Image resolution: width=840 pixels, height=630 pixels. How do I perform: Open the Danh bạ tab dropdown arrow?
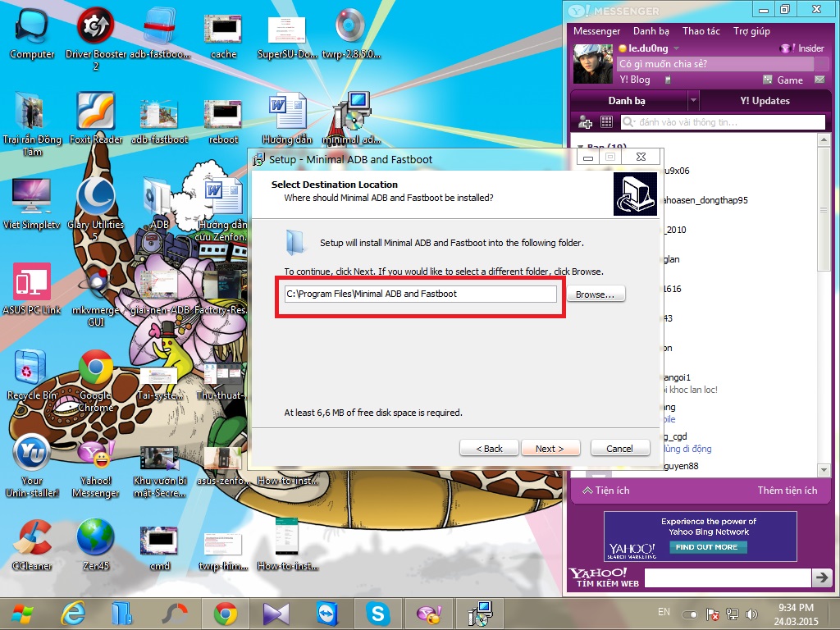(693, 100)
